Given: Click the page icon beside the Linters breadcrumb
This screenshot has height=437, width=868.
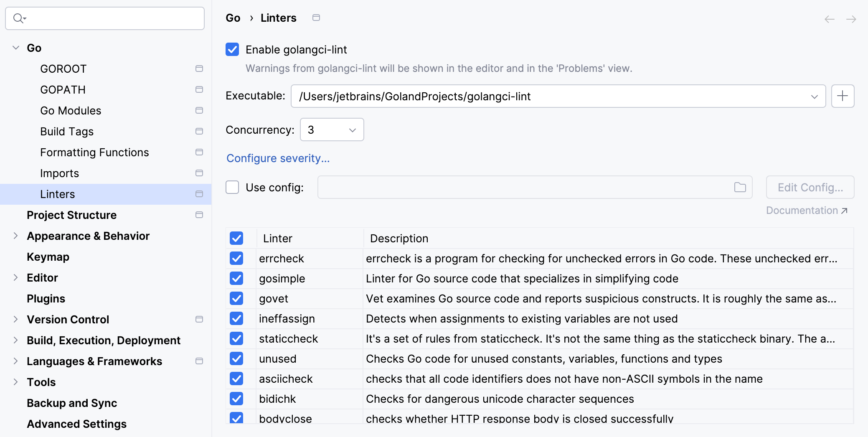Looking at the screenshot, I should coord(316,18).
